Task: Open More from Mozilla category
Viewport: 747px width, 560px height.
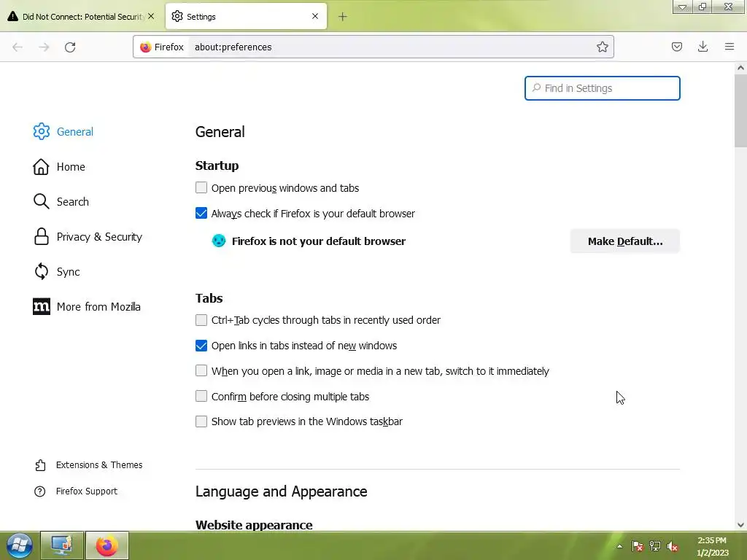Action: point(98,307)
